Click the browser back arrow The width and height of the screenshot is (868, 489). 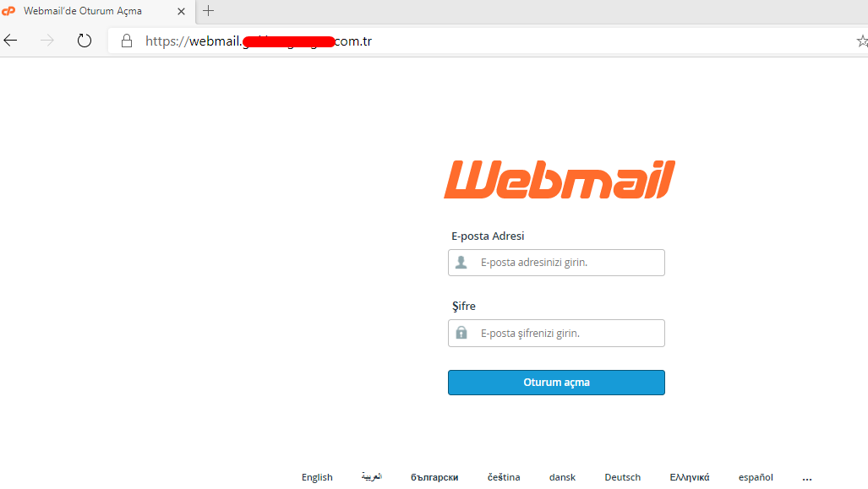click(x=10, y=41)
